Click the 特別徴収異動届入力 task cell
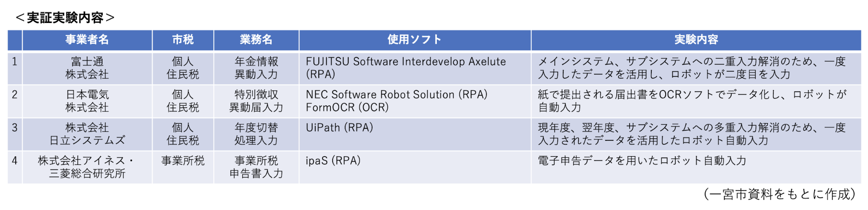The width and height of the screenshot is (868, 210). pyautogui.click(x=256, y=101)
